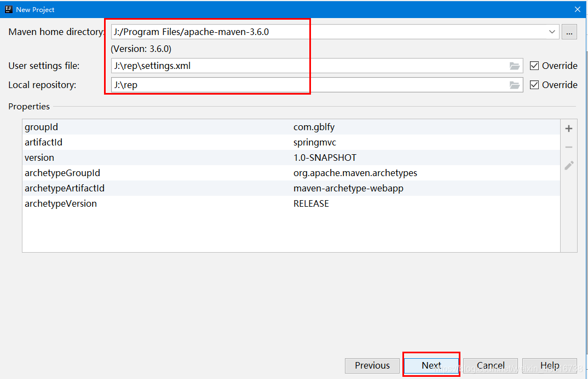Click the value com.gblfy
This screenshot has width=588, height=379.
[x=314, y=127]
